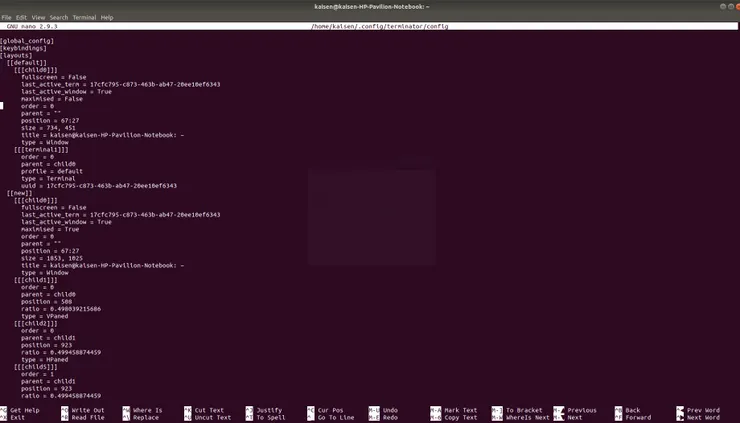The height and width of the screenshot is (423, 740).
Task: Open the Edit menu
Action: 21,17
